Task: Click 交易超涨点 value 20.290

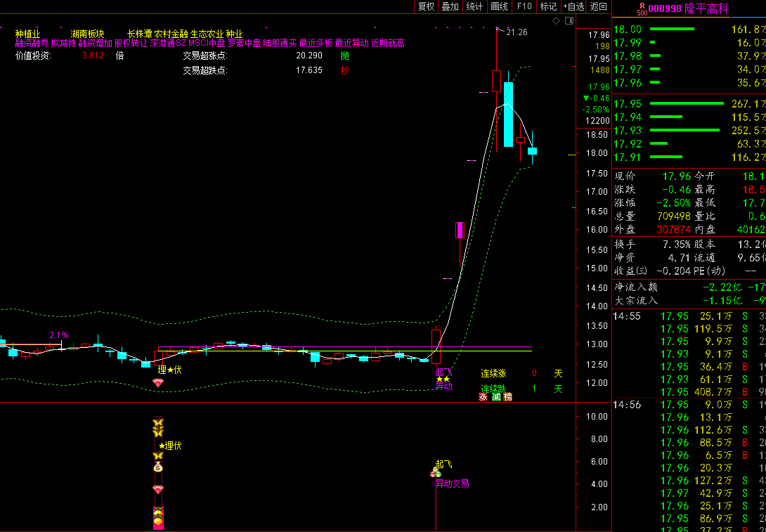Action: click(309, 56)
